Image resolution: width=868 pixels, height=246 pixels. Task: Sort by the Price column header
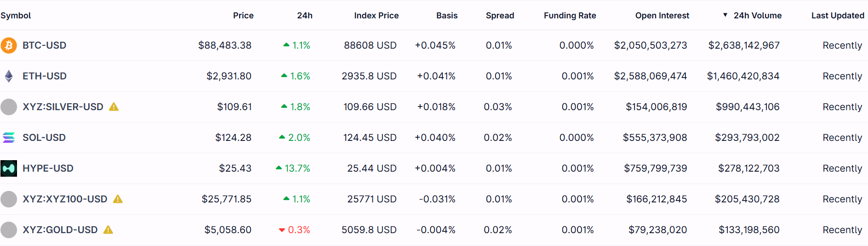click(243, 16)
